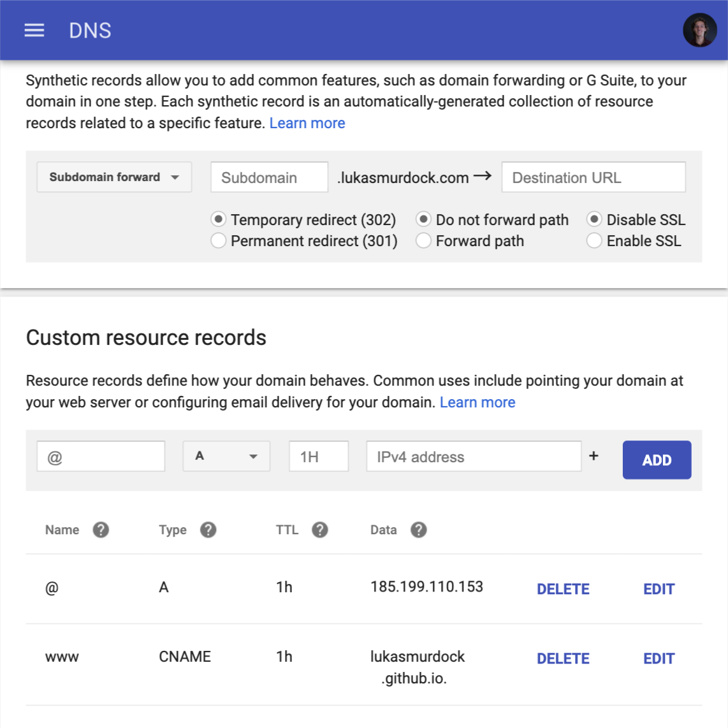This screenshot has width=728, height=728.
Task: Click the Destination URL input field
Action: pyautogui.click(x=593, y=177)
